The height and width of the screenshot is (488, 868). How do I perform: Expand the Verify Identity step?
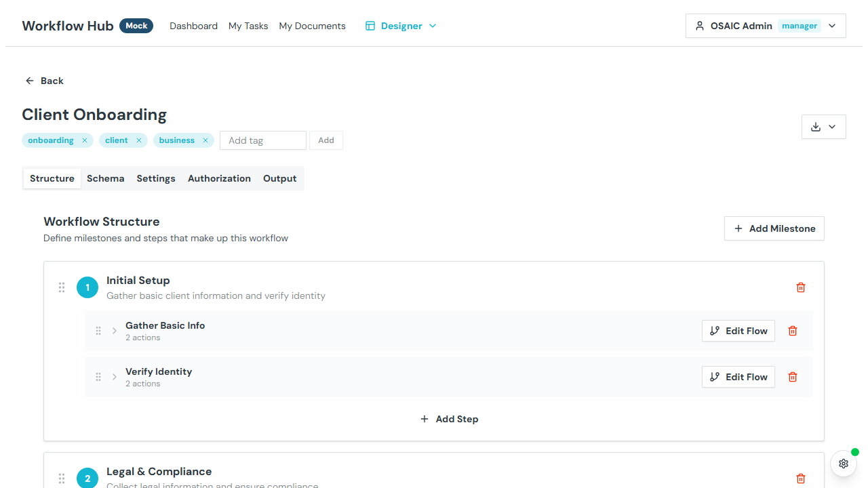click(115, 377)
